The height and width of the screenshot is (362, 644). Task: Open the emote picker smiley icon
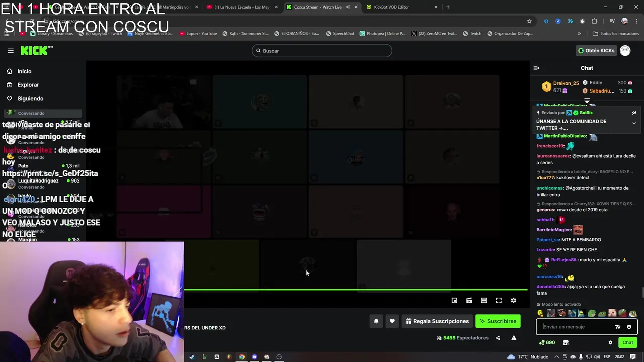click(629, 327)
